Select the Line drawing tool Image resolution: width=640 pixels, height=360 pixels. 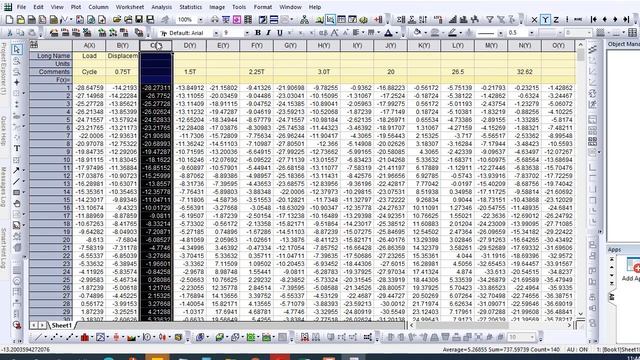16,182
